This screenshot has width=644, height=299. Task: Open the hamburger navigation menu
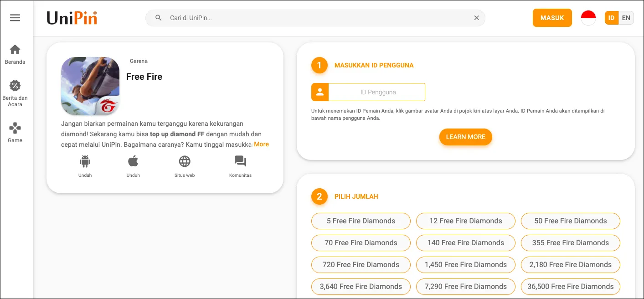pos(15,17)
